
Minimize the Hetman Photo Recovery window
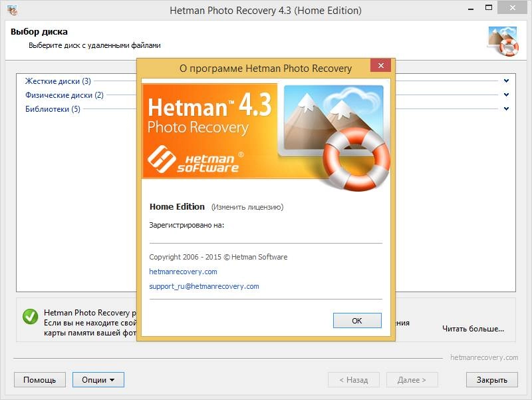[471, 9]
